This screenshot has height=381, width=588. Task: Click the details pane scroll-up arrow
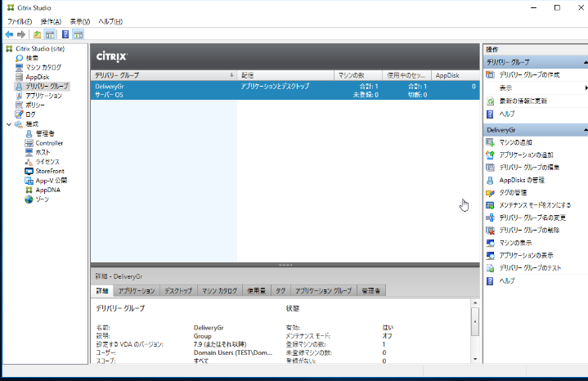(475, 303)
